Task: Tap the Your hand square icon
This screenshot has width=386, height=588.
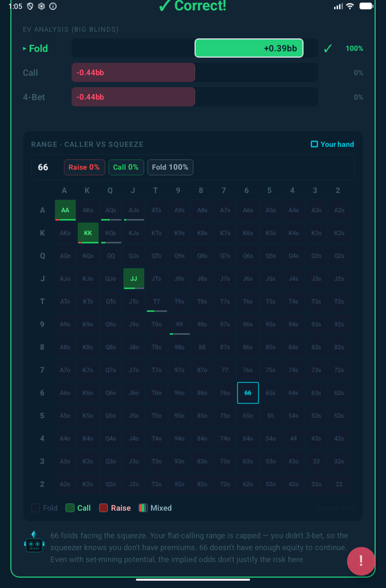Action: pos(314,144)
